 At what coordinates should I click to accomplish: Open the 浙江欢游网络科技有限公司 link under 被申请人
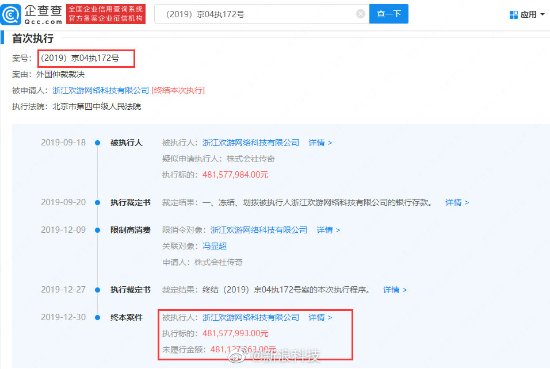(x=101, y=90)
